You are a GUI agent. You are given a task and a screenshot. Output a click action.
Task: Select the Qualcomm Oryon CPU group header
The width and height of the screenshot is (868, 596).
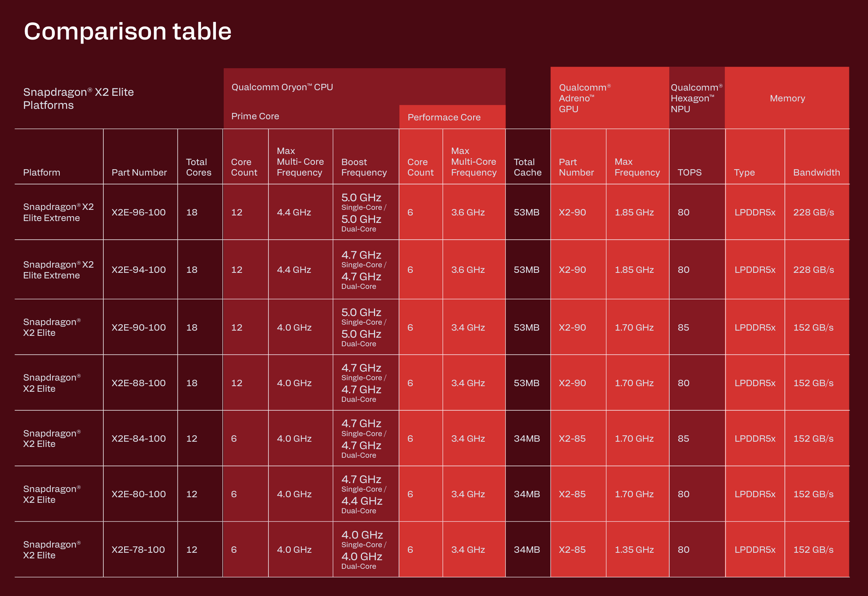pos(282,87)
